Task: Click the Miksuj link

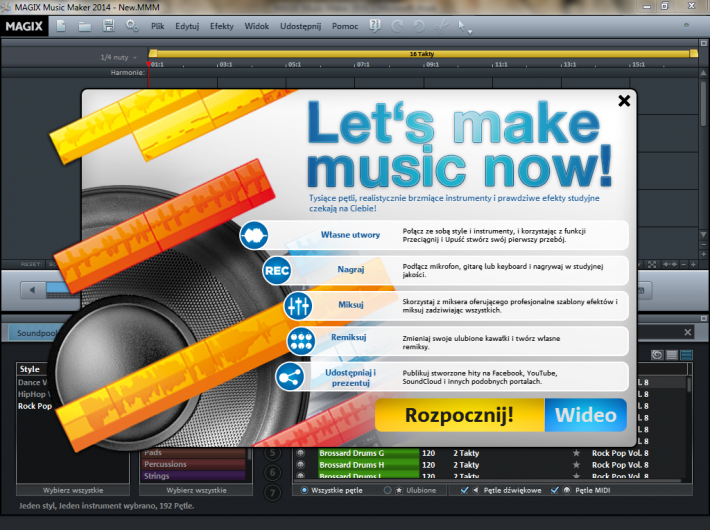Action: [x=351, y=304]
